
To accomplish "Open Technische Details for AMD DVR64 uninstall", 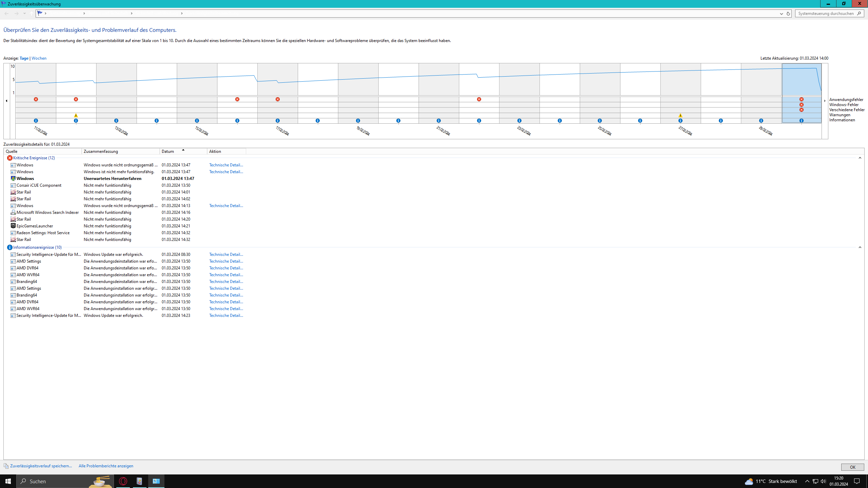I will [226, 268].
